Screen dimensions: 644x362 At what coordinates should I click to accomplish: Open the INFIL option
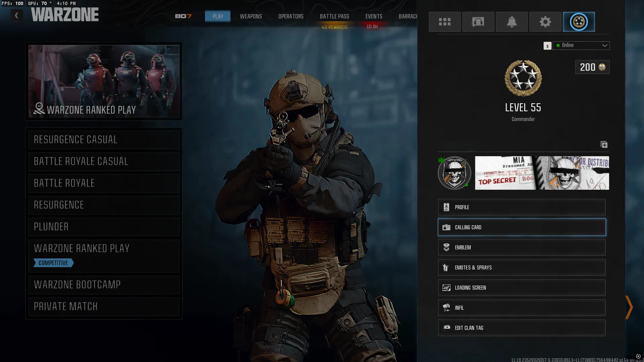pyautogui.click(x=522, y=308)
